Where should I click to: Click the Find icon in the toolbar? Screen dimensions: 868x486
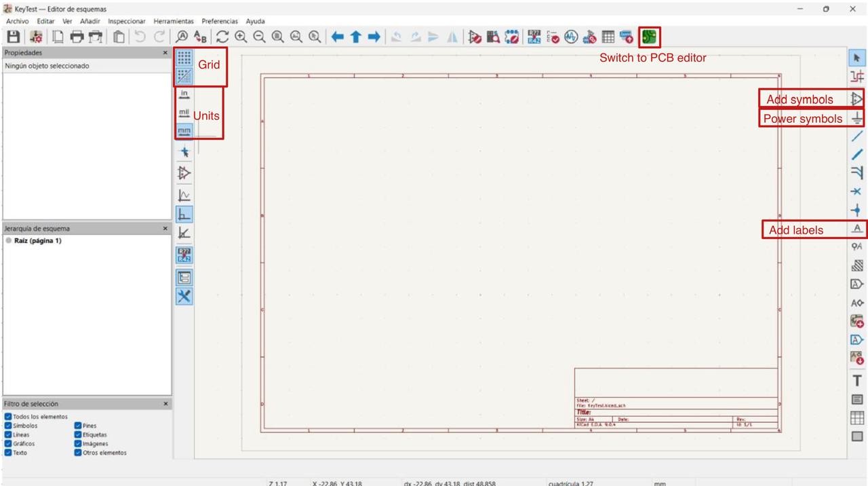point(182,37)
